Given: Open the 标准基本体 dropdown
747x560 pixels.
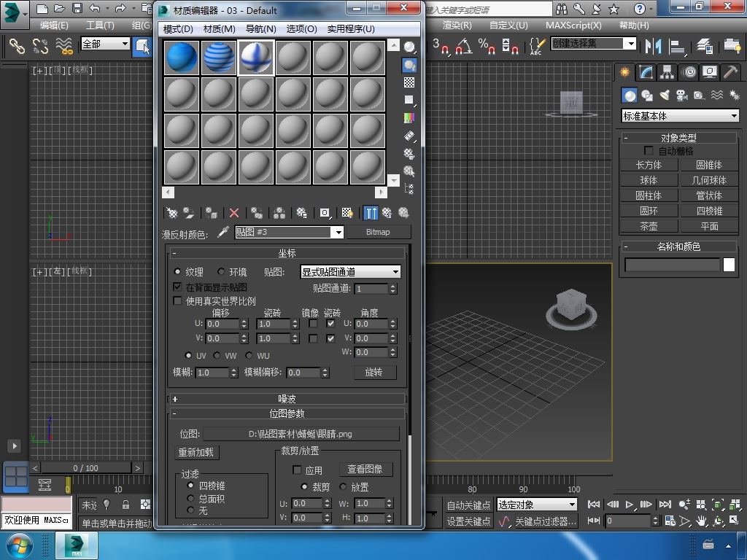Looking at the screenshot, I should [x=680, y=116].
